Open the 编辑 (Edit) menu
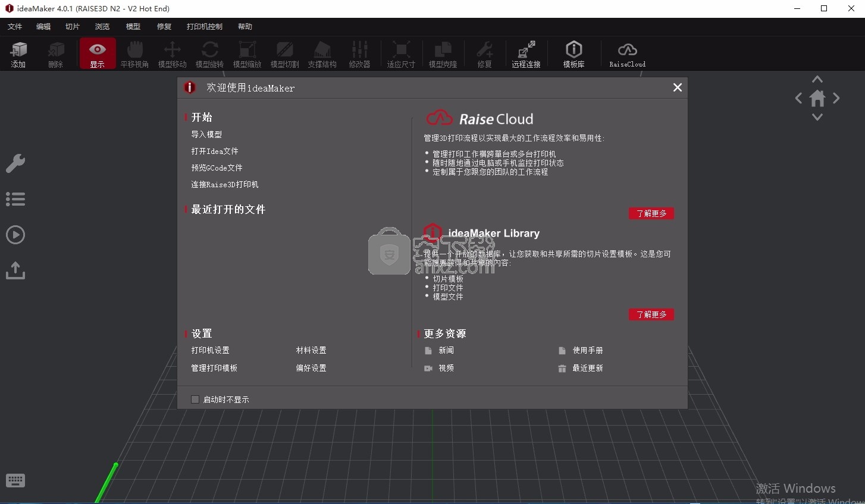 (x=43, y=27)
